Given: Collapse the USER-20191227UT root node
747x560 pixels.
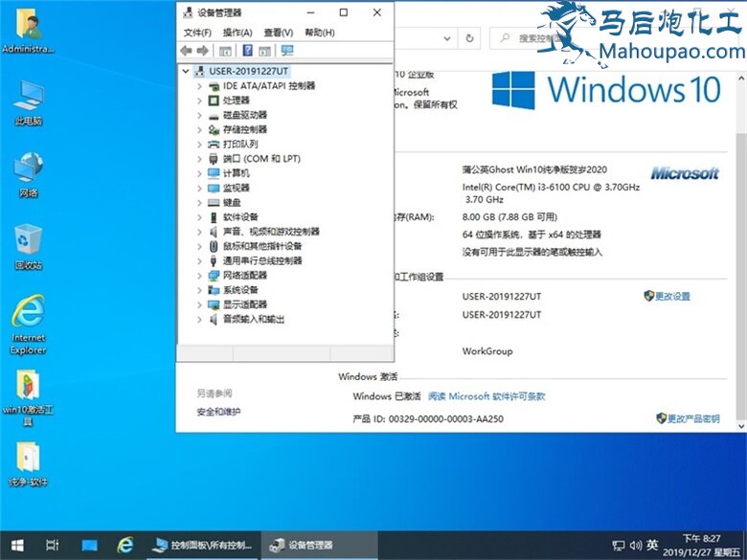Looking at the screenshot, I should click(185, 71).
